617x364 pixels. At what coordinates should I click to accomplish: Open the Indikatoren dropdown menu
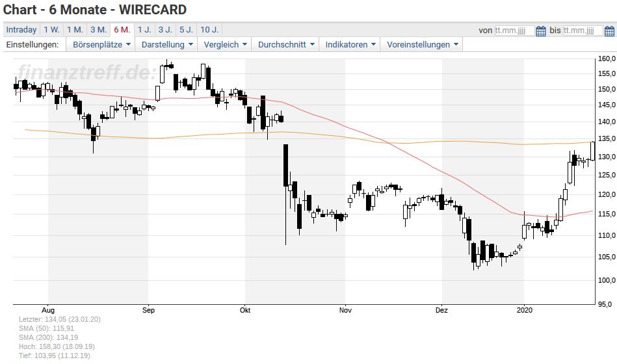point(350,44)
